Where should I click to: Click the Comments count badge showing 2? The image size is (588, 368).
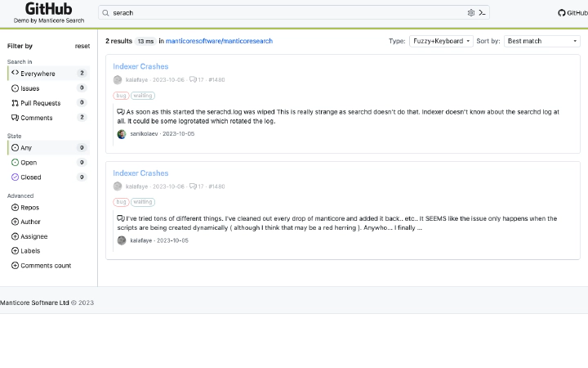point(82,117)
